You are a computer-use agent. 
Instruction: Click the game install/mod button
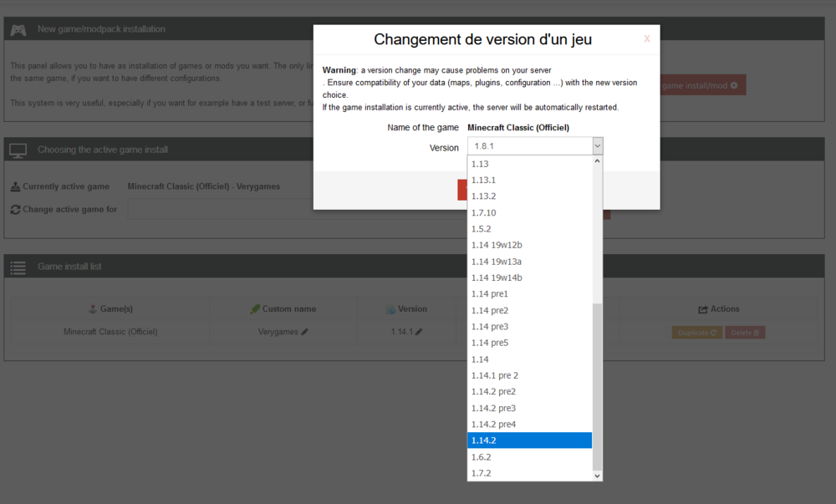(x=701, y=85)
